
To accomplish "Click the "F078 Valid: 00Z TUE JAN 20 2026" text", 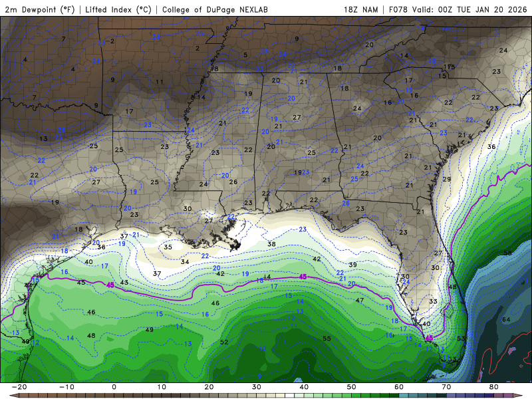I will pyautogui.click(x=458, y=9).
